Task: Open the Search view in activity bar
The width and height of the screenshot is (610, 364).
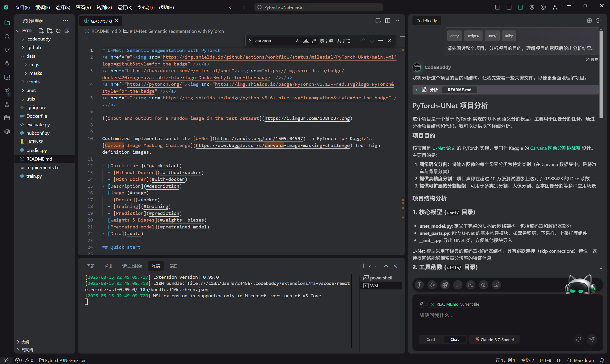Action: click(7, 36)
